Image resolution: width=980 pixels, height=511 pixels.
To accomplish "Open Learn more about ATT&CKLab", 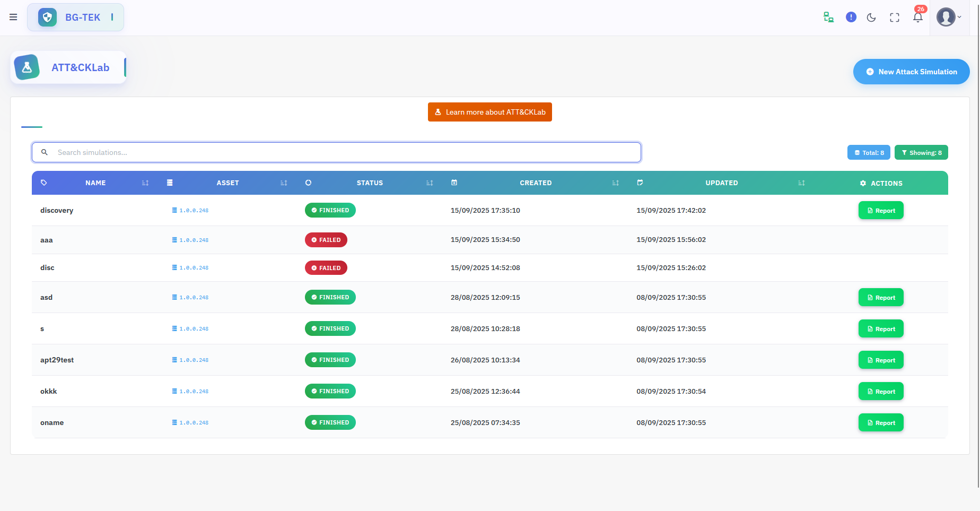I will pyautogui.click(x=489, y=112).
